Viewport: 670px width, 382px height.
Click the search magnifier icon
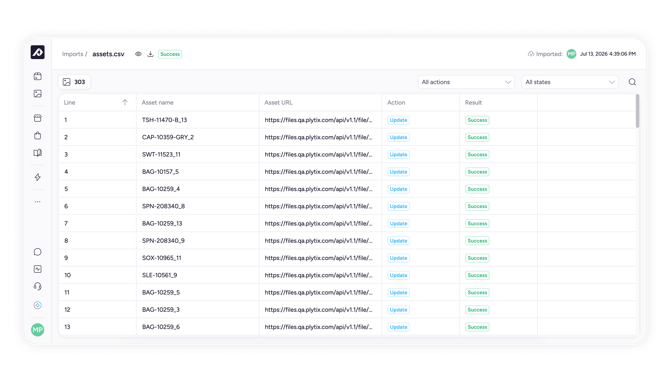(x=632, y=82)
